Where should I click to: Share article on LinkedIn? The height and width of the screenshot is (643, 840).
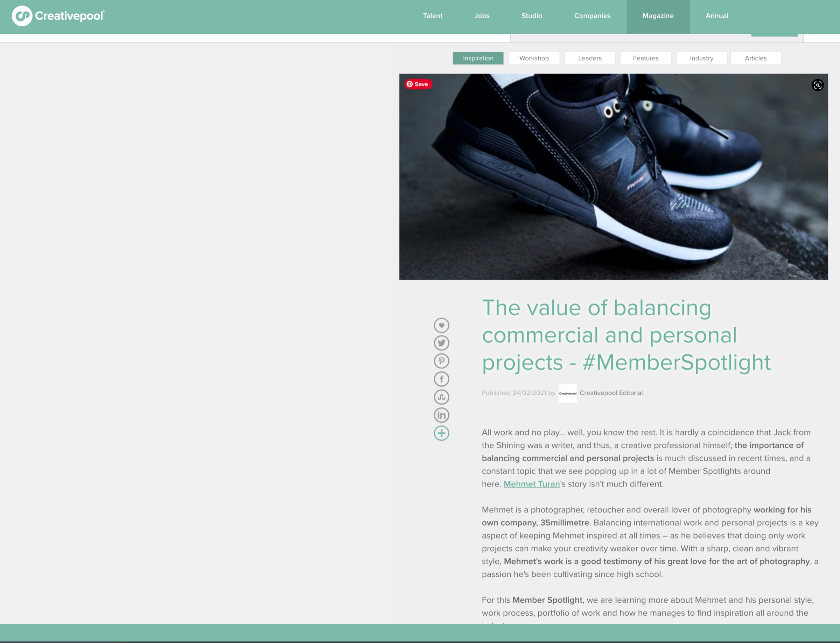click(x=441, y=415)
